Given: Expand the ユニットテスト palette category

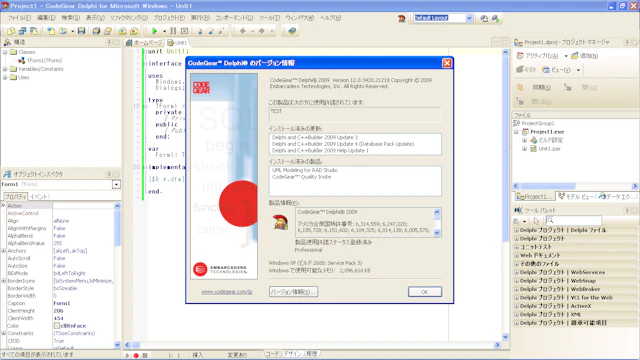Looking at the screenshot, I should point(516,247).
